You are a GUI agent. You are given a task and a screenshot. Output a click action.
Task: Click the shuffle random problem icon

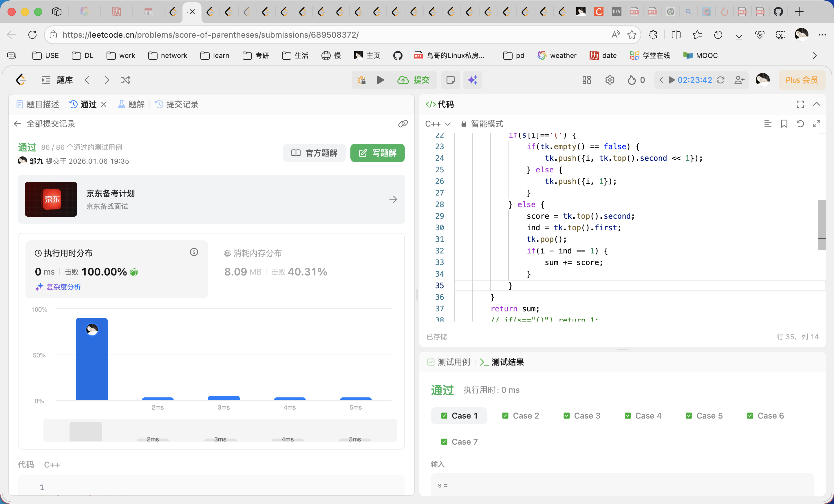coord(126,80)
